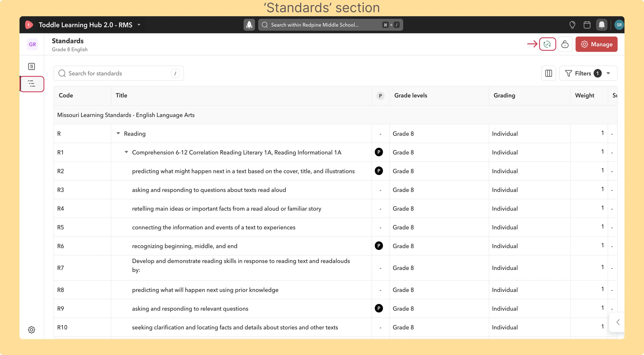
Task: Click the weight value in row R7
Action: (603, 267)
